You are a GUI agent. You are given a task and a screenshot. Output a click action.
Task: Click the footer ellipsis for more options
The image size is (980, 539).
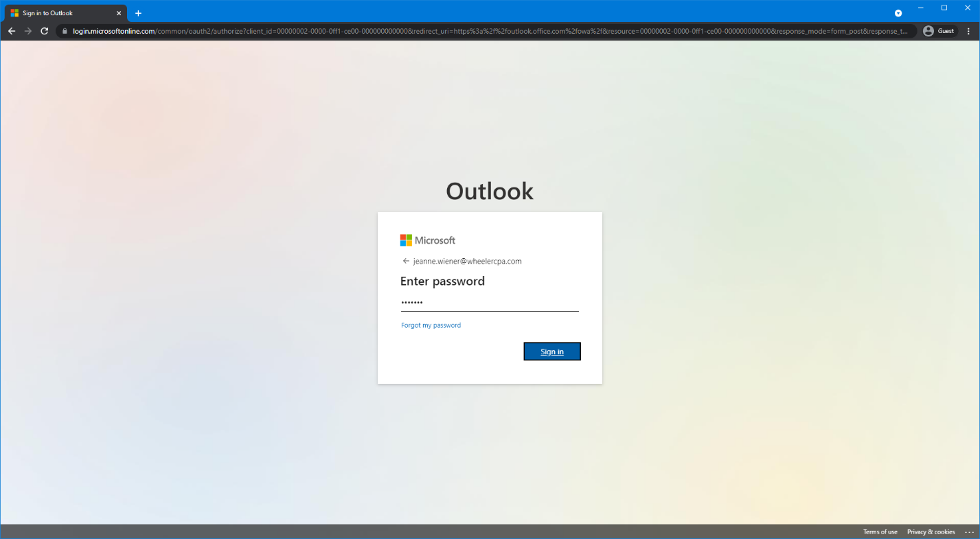[x=969, y=532]
